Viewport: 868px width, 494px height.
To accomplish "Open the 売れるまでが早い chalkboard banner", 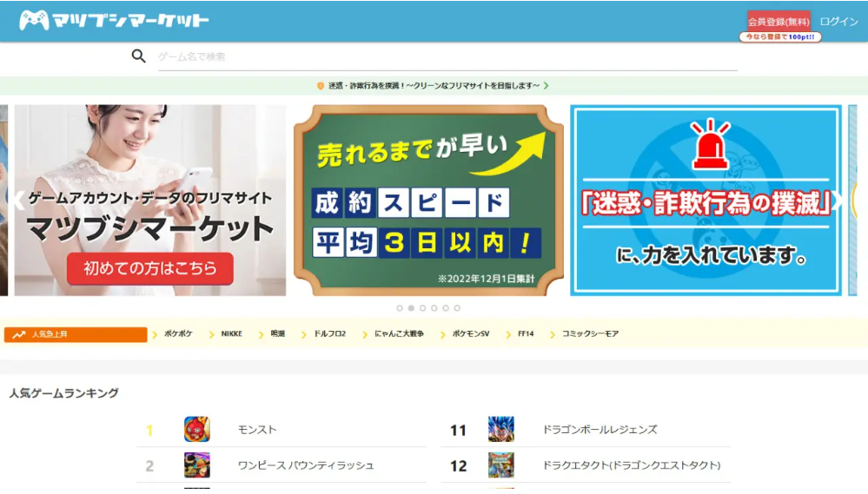I will [428, 201].
